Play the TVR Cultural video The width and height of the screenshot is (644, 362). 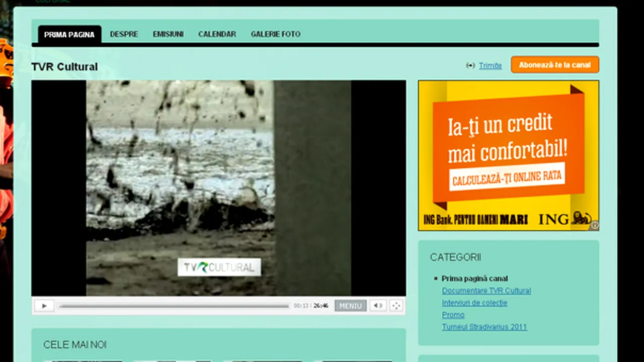44,306
